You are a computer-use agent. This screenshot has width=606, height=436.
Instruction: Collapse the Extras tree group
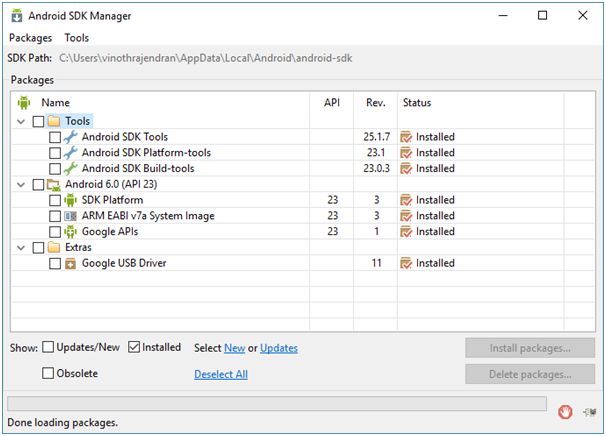pos(22,247)
